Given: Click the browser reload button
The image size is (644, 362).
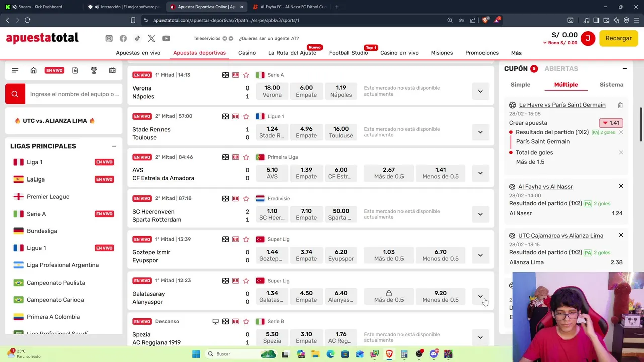Looking at the screenshot, I should 27,20.
